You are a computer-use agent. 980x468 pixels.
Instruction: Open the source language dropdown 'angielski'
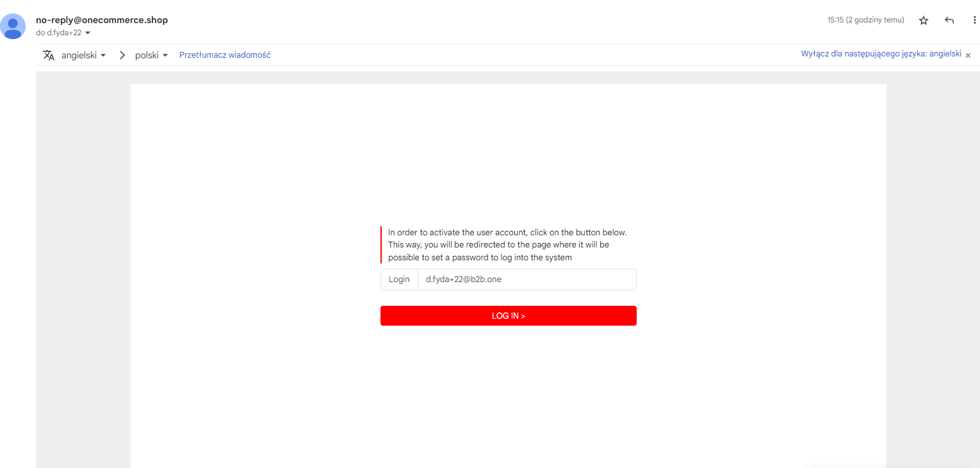tap(84, 55)
